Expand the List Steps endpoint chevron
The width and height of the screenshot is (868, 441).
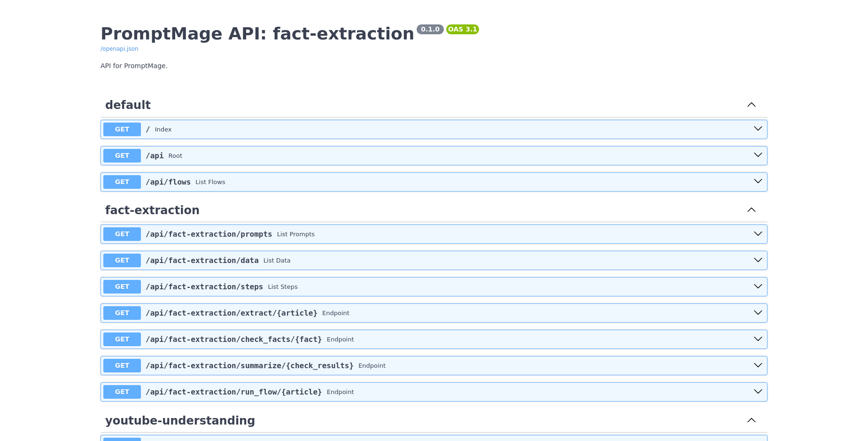tap(758, 286)
